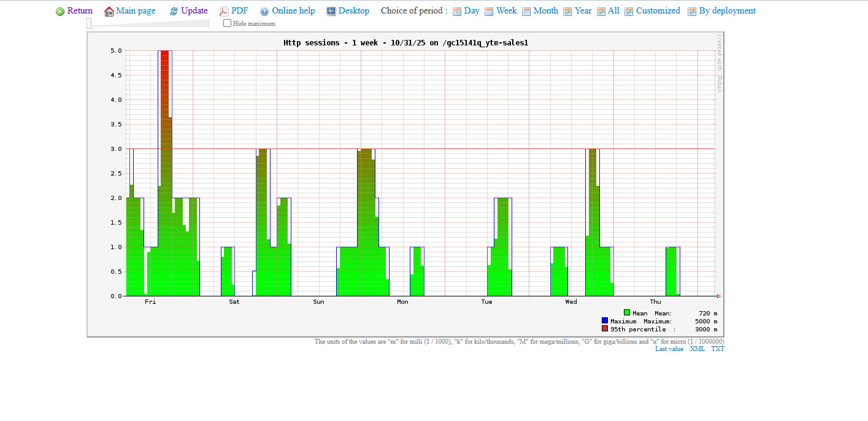Image resolution: width=868 pixels, height=421 pixels.
Task: Select the Month period link
Action: (545, 11)
